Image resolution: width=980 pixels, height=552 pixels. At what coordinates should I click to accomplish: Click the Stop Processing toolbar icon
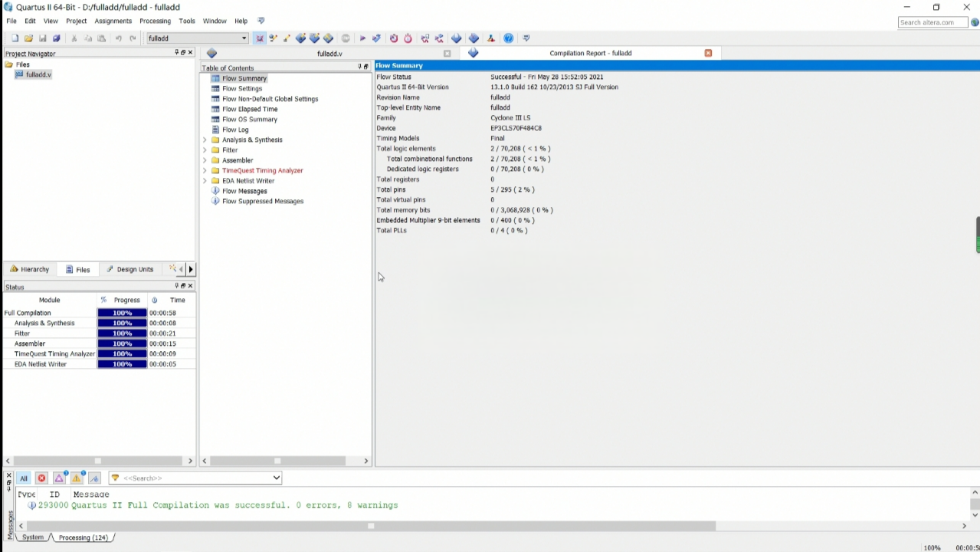point(346,38)
